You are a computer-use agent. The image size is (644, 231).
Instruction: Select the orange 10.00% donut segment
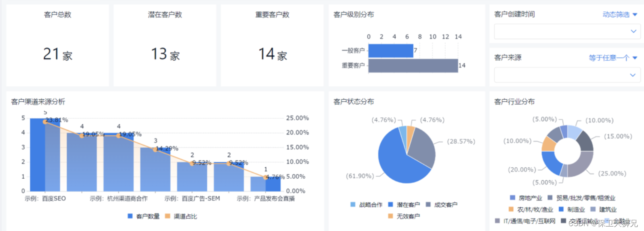point(549,144)
